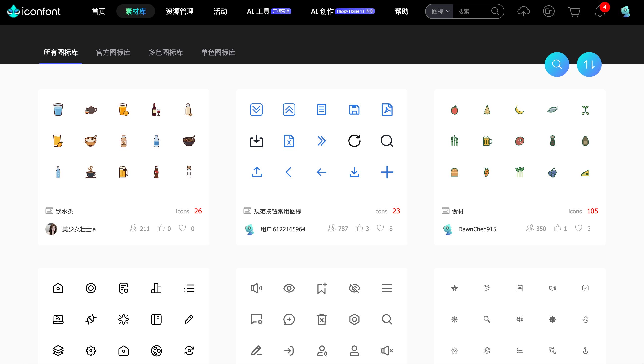644x364 pixels.
Task: Focus the 搜索 input field
Action: (x=472, y=11)
